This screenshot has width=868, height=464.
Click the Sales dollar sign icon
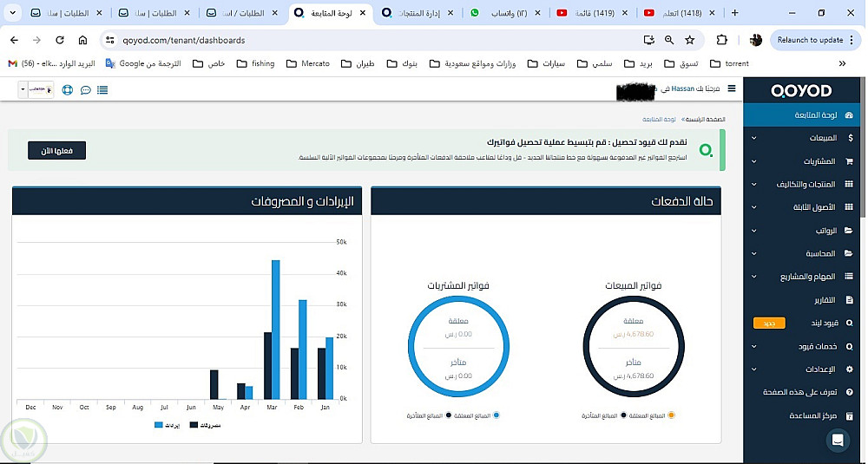click(850, 138)
